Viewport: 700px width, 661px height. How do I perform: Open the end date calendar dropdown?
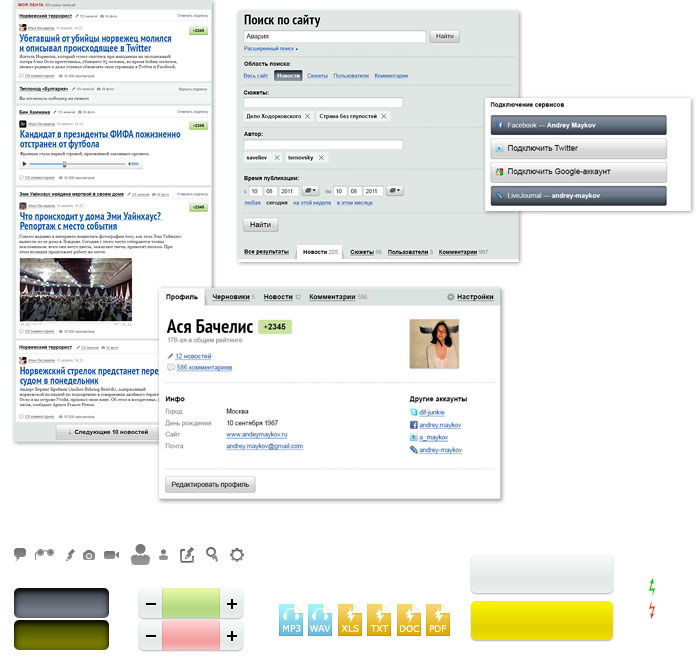coord(395,190)
